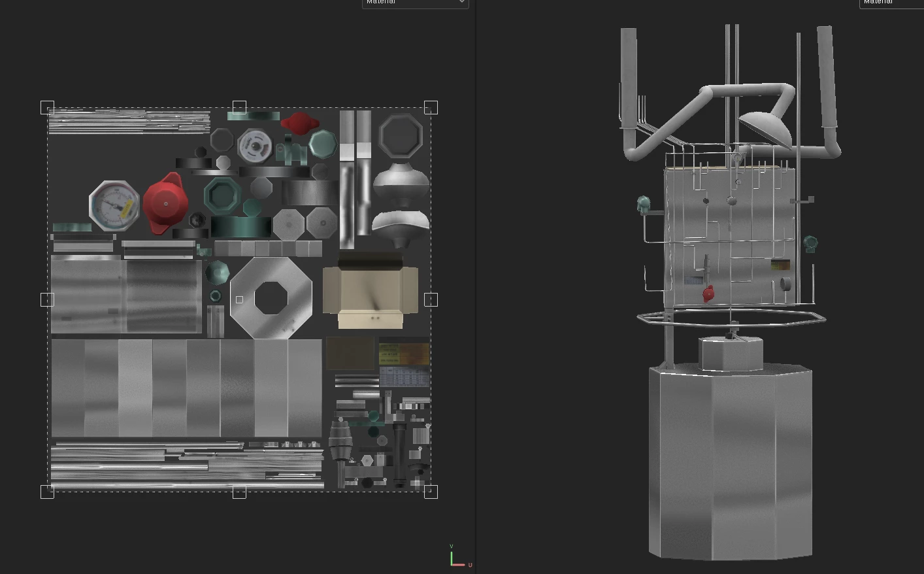Open the Material dropdown above the 3D viewport

click(x=891, y=3)
